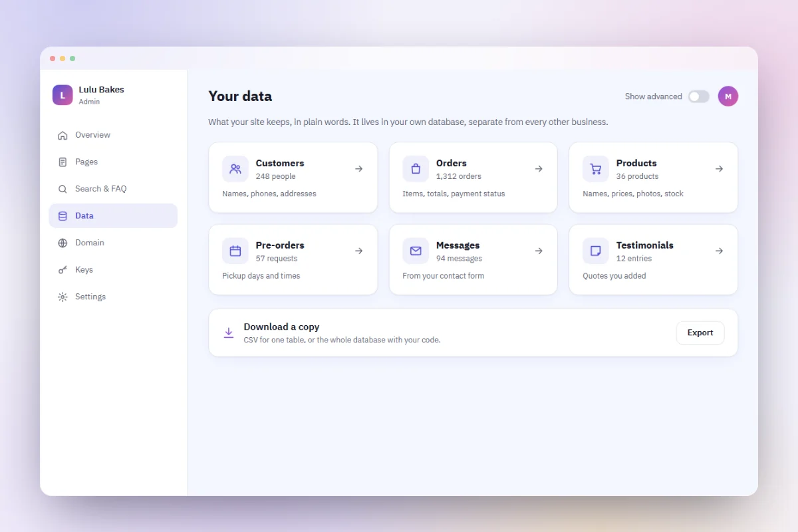Click the 'CSV for one table' description
Image resolution: width=798 pixels, height=532 pixels.
click(x=342, y=340)
